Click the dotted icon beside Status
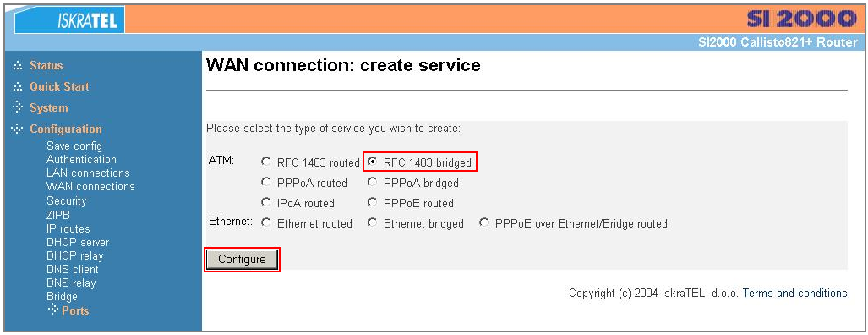Screen dimensions: 868x335 point(19,66)
